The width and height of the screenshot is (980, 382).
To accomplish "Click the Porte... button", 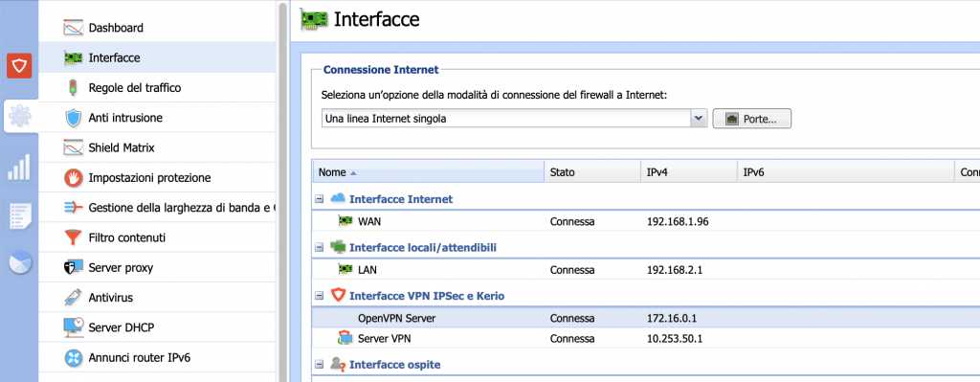I will (x=752, y=119).
